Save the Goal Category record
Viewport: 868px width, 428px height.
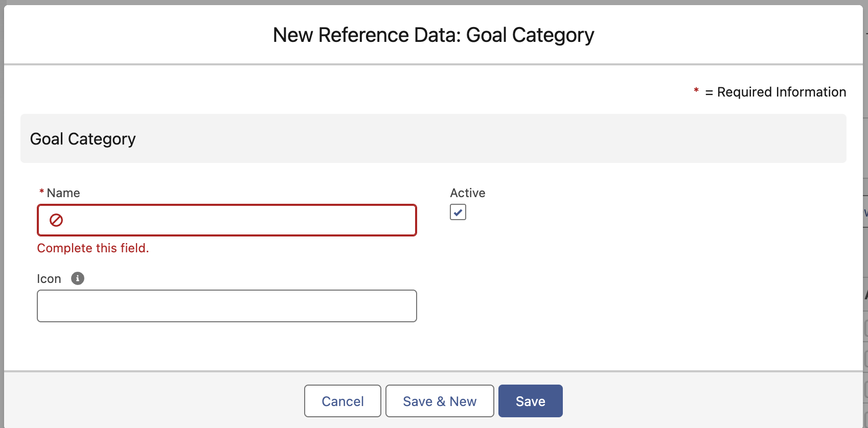(x=530, y=401)
